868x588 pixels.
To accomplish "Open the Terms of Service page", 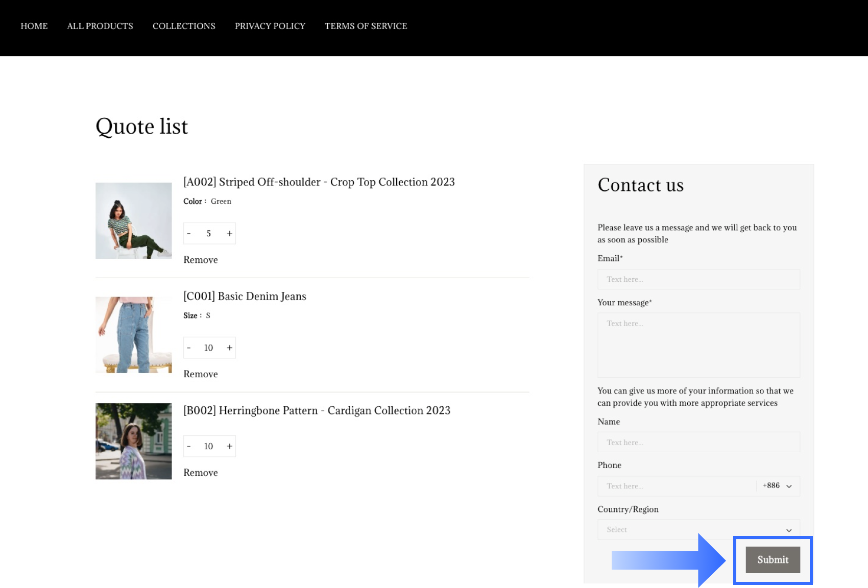I will click(366, 26).
